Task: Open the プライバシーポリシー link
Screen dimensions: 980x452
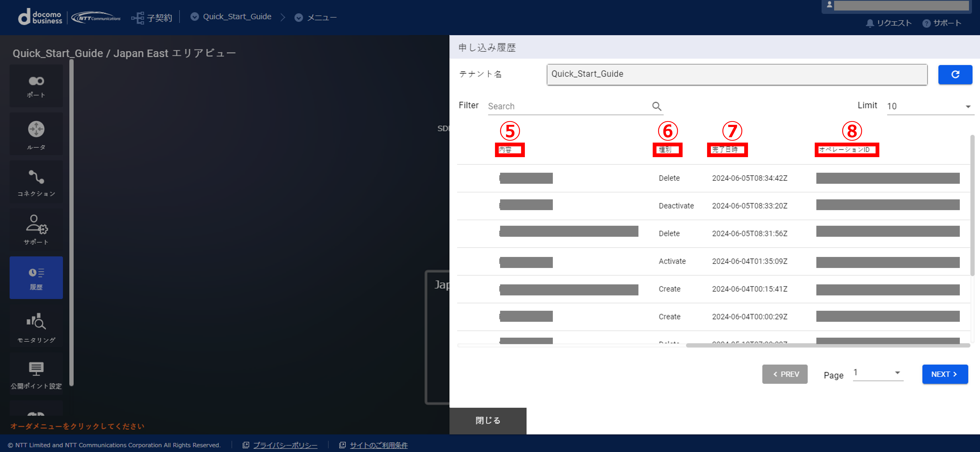Action: [285, 445]
